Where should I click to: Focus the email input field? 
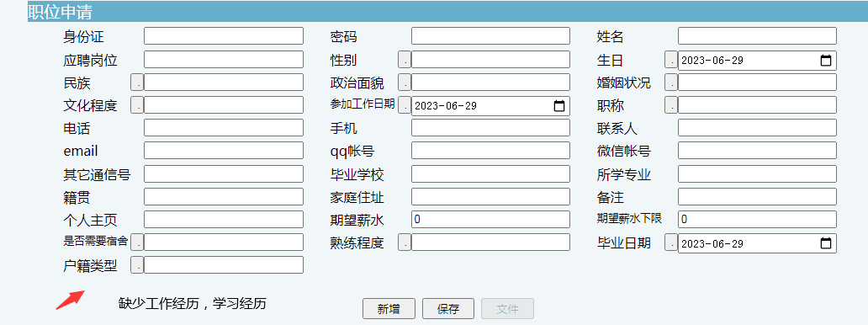pos(224,151)
